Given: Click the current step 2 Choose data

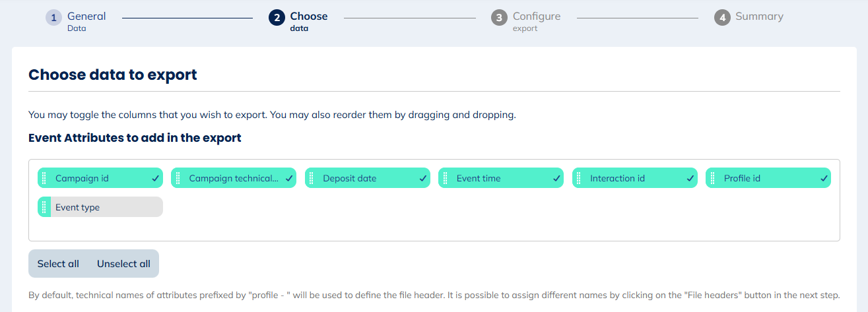Looking at the screenshot, I should coord(299,20).
